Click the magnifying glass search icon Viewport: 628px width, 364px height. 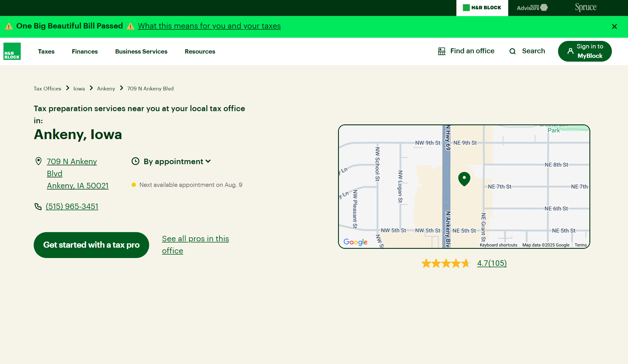click(513, 51)
